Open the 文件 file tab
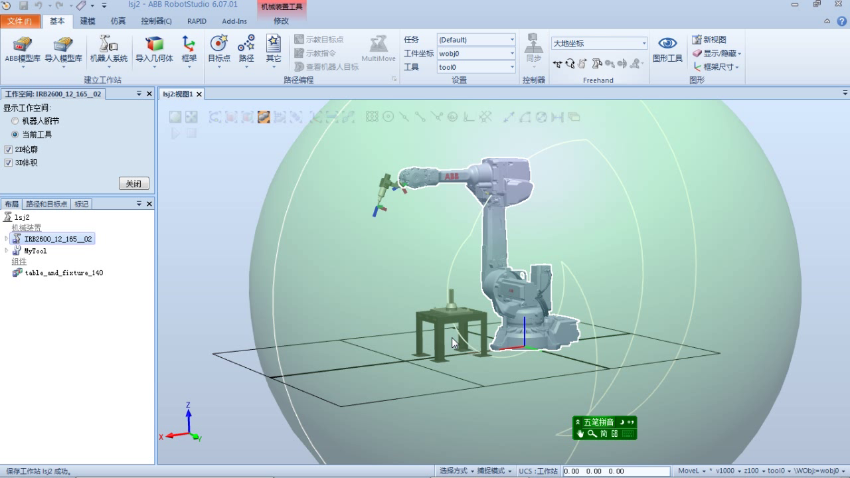850x478 pixels. (20, 21)
